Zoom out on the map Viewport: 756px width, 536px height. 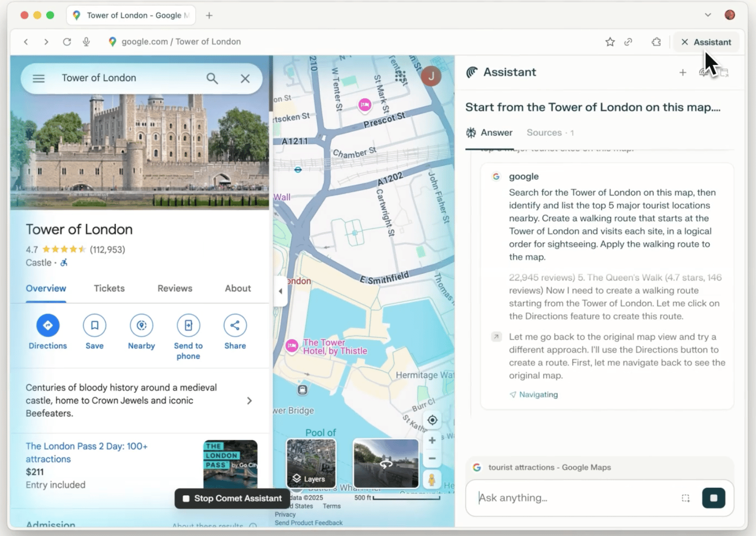tap(432, 459)
